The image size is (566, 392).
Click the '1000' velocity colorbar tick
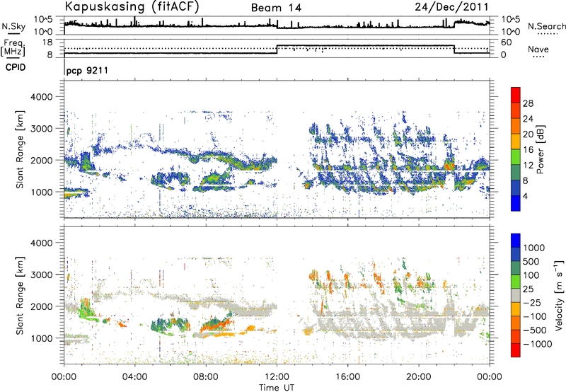(x=534, y=248)
